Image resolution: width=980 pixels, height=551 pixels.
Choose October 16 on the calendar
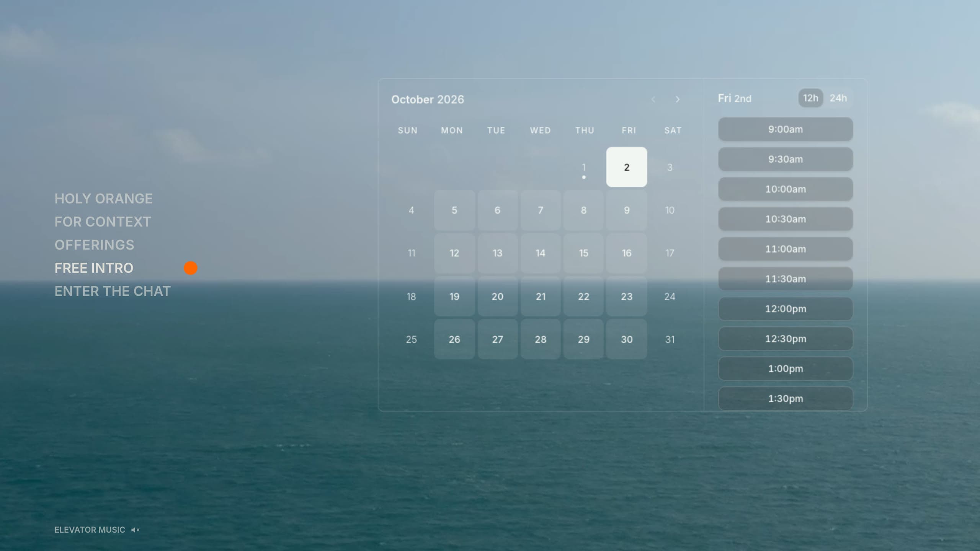click(x=627, y=253)
